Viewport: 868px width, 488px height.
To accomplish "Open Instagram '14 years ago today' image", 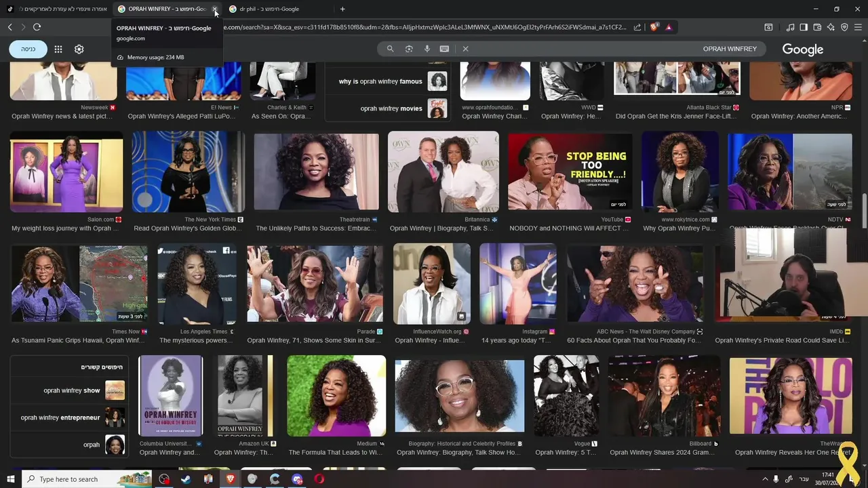I will 518,284.
